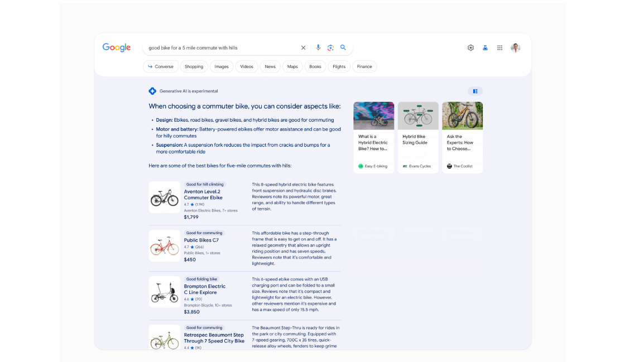This screenshot has width=644, height=362.
Task: Click the Public Bikes C7 red bike image
Action: [x=164, y=246]
